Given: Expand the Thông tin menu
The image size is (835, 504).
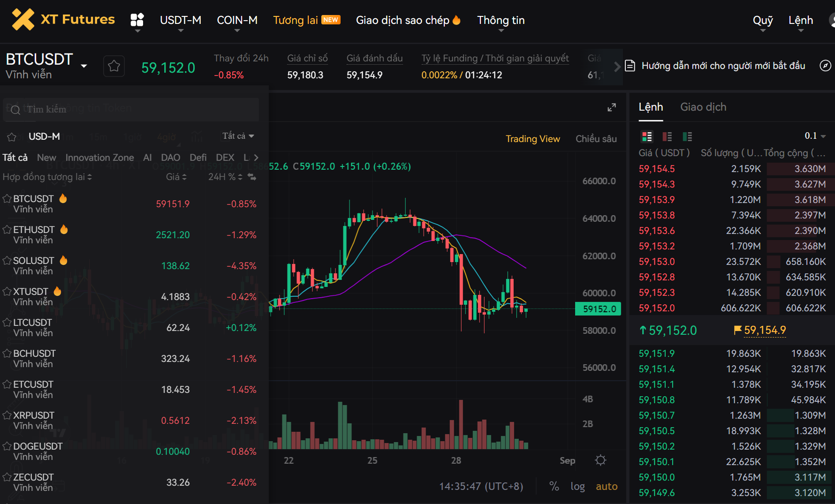Looking at the screenshot, I should [x=501, y=20].
